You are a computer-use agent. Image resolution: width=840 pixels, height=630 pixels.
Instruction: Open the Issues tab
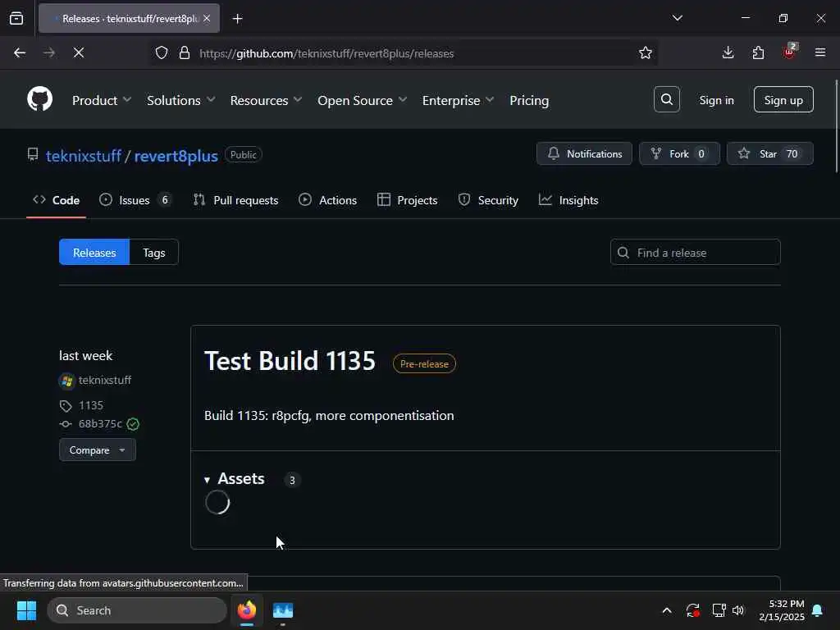click(x=135, y=200)
